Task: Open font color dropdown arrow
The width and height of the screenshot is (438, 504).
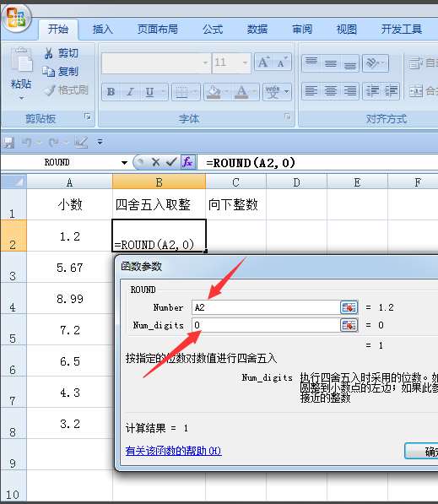Action: (x=254, y=92)
